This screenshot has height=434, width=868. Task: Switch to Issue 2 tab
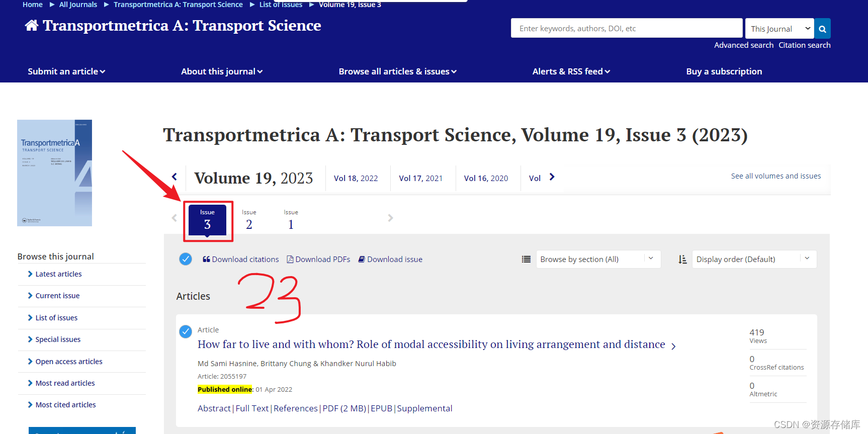point(249,219)
